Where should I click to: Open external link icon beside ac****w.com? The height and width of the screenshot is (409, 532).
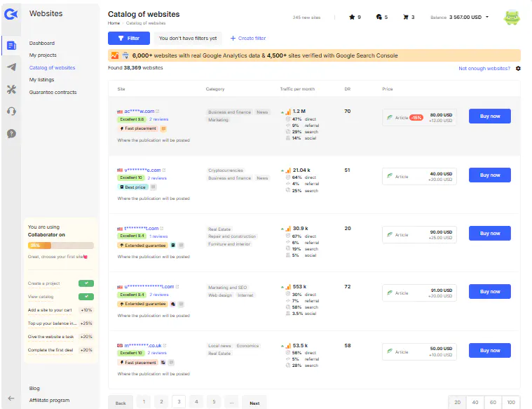(158, 111)
